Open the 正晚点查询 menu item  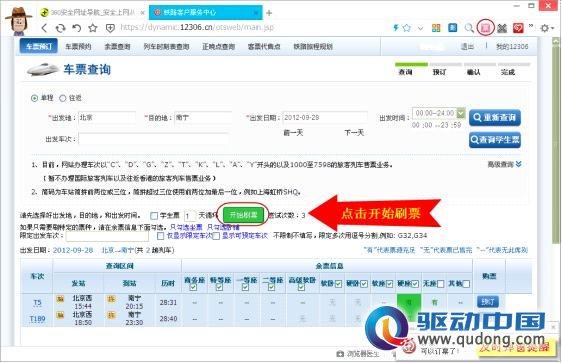(219, 47)
